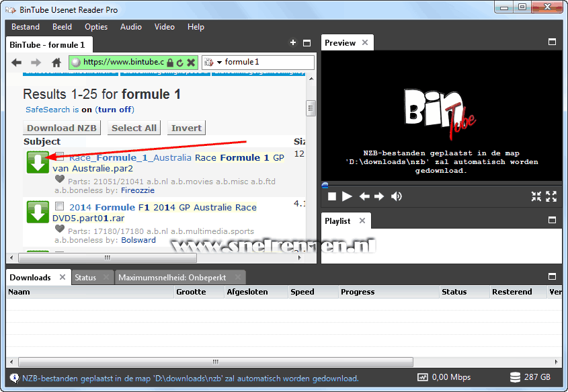This screenshot has height=392, width=568.
Task: Sort downloads by Resterend column
Action: coord(518,292)
